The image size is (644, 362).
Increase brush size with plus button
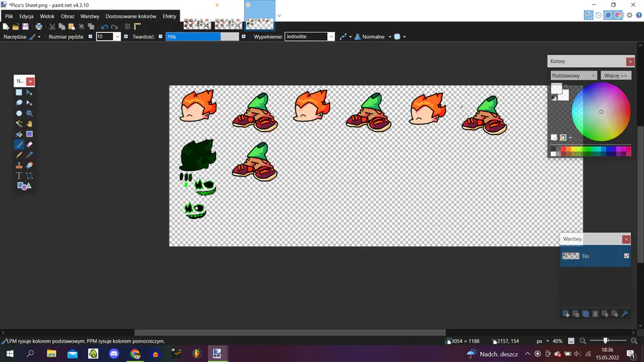click(x=126, y=36)
